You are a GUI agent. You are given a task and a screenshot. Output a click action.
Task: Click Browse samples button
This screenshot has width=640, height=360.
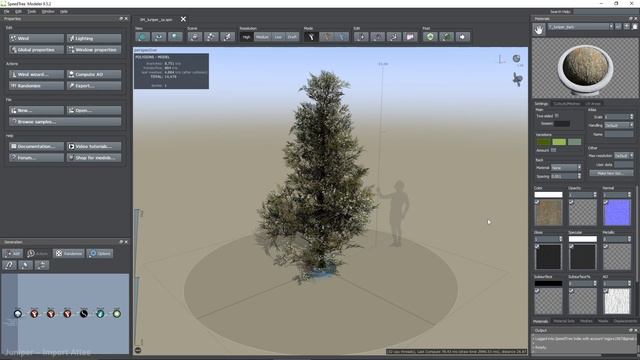(x=65, y=122)
